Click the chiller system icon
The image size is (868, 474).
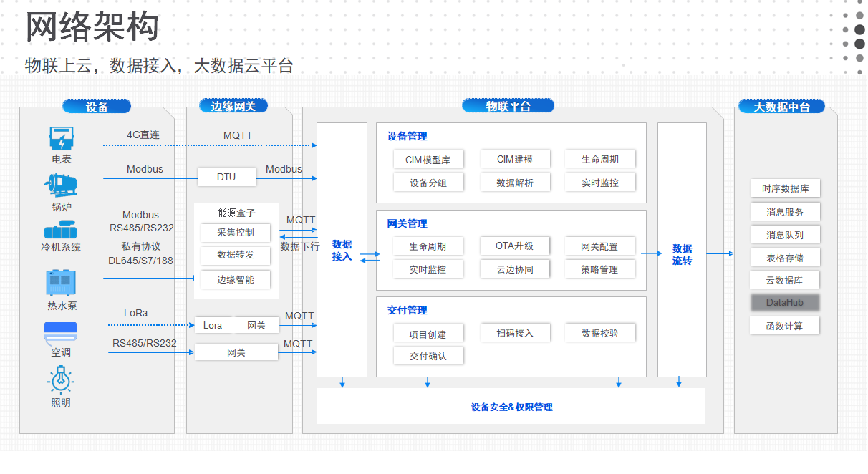pos(62,231)
